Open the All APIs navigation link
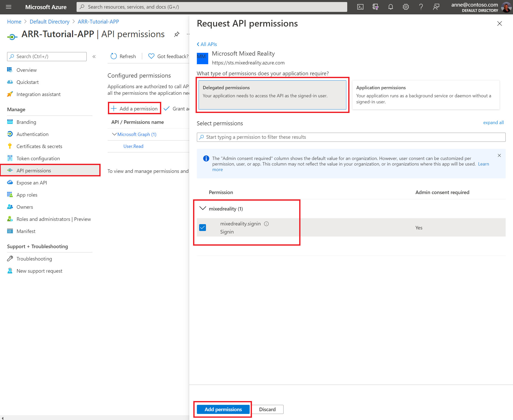Viewport: 513px width, 420px height. (x=208, y=44)
